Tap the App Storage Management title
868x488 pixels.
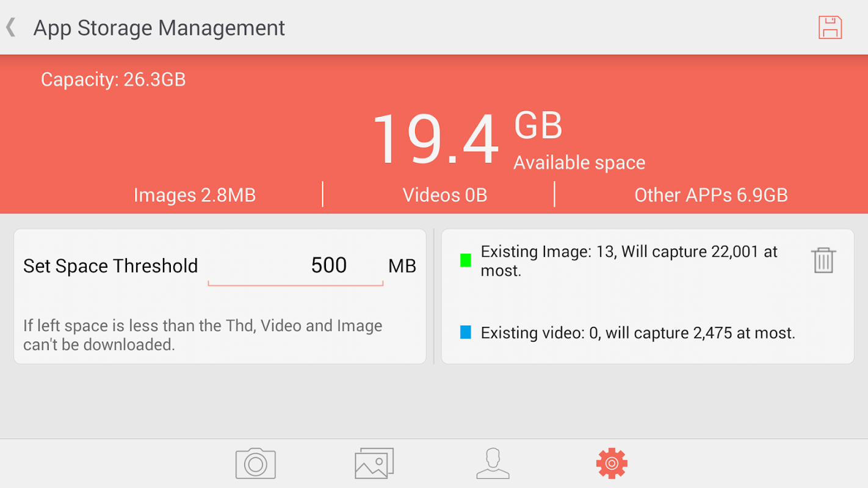coord(159,28)
